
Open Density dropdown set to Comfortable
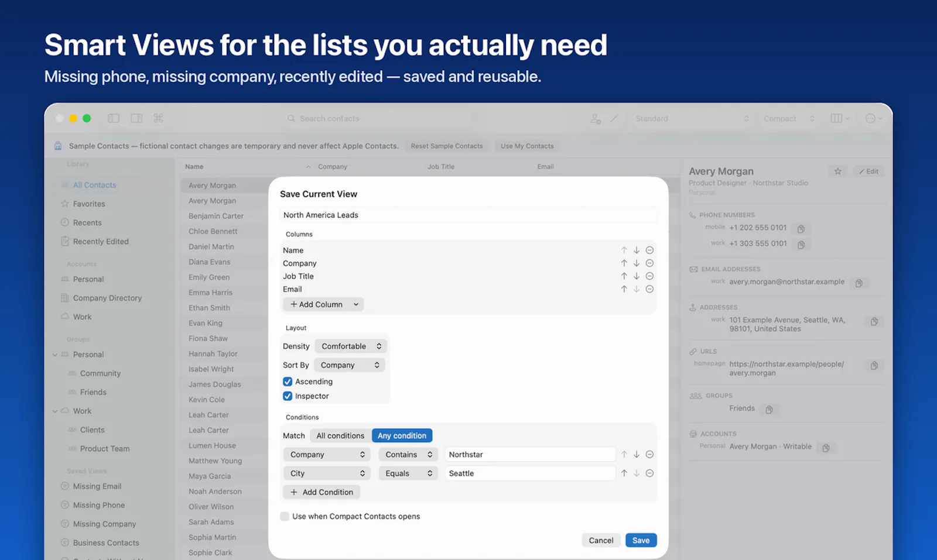coord(351,346)
